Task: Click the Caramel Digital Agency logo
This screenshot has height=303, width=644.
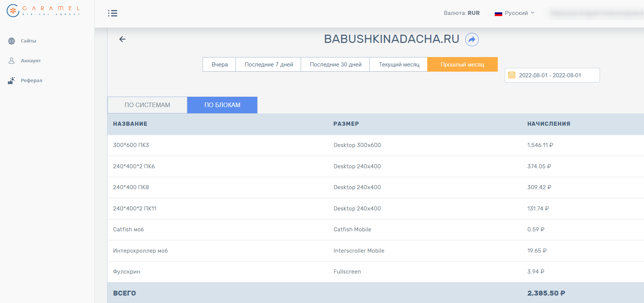Action: click(43, 10)
